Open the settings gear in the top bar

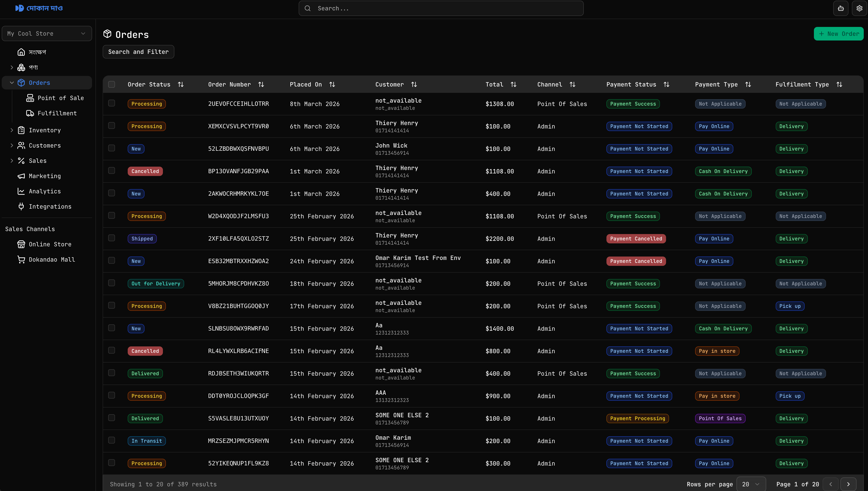click(859, 8)
